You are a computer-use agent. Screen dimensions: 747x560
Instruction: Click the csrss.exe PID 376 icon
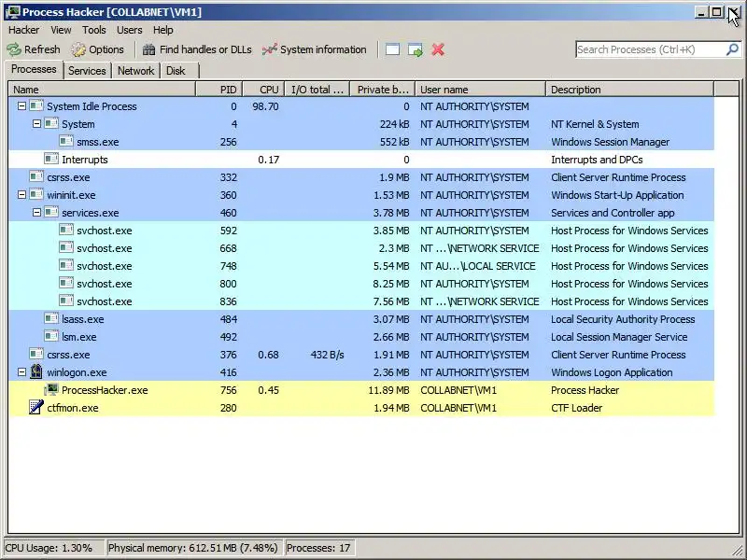click(x=36, y=354)
